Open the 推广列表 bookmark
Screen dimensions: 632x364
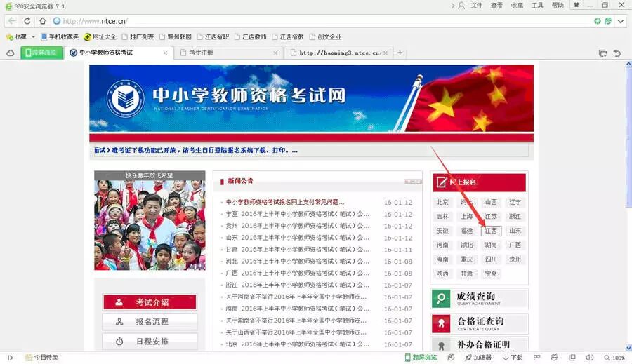click(x=138, y=36)
